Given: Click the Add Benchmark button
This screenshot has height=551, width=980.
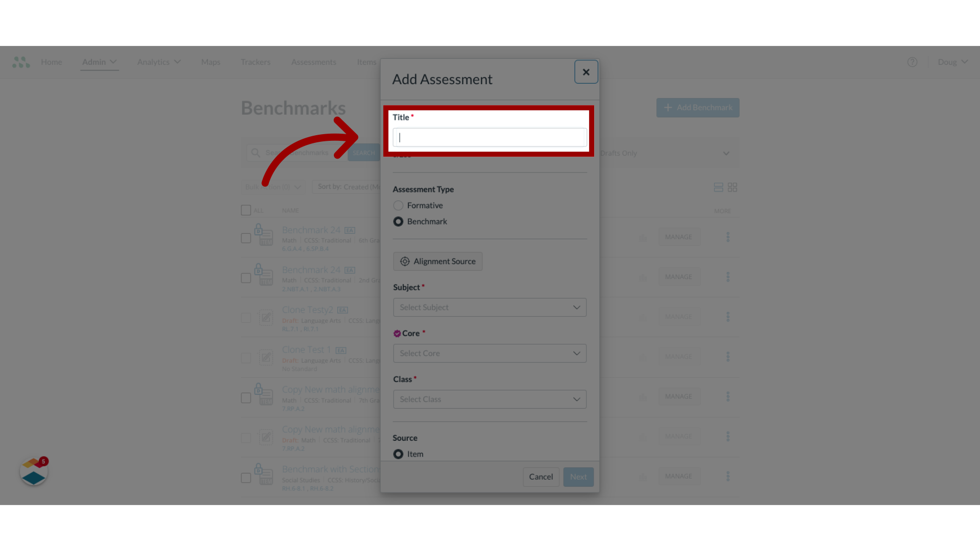Looking at the screenshot, I should 698,108.
